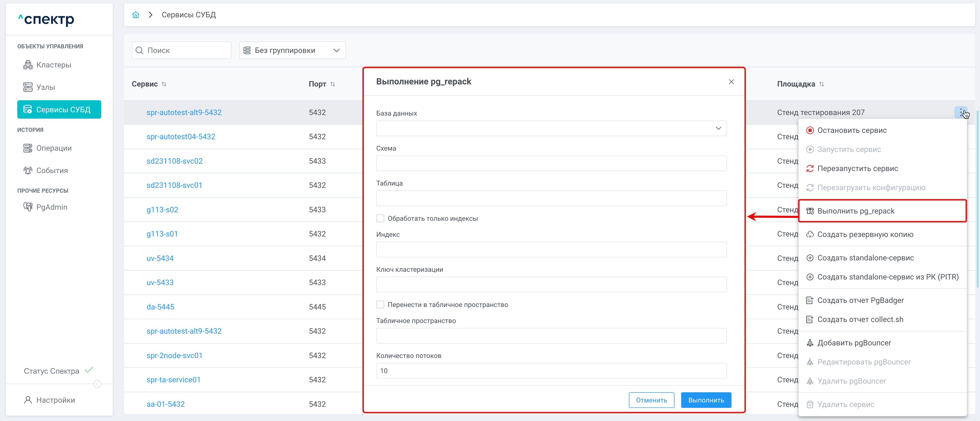Collapse the sidebar using the arrow icon

pyautogui.click(x=97, y=384)
